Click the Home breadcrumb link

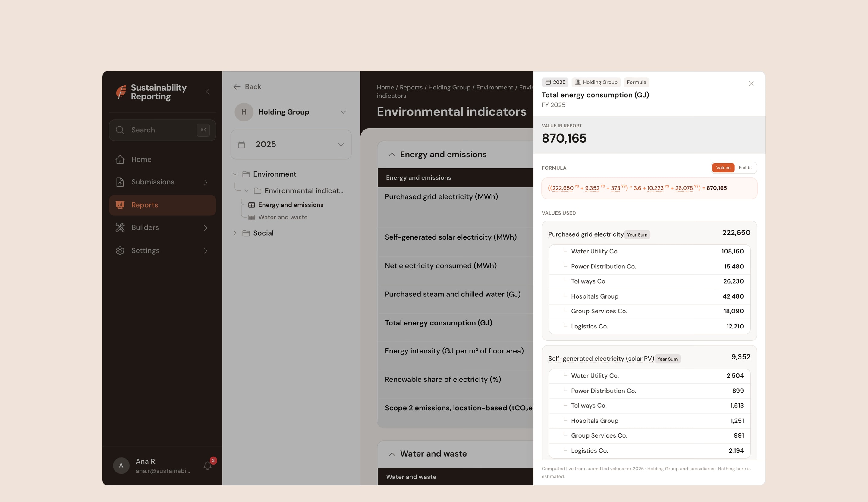[x=385, y=87]
